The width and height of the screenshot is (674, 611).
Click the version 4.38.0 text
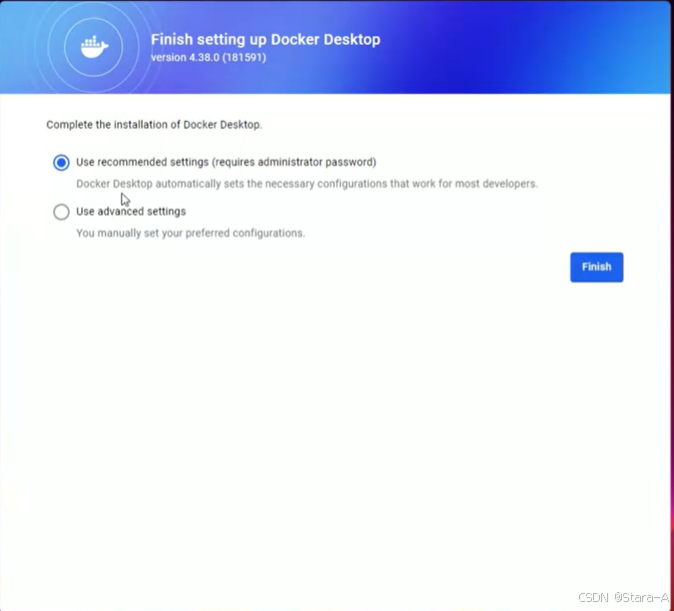(185, 57)
